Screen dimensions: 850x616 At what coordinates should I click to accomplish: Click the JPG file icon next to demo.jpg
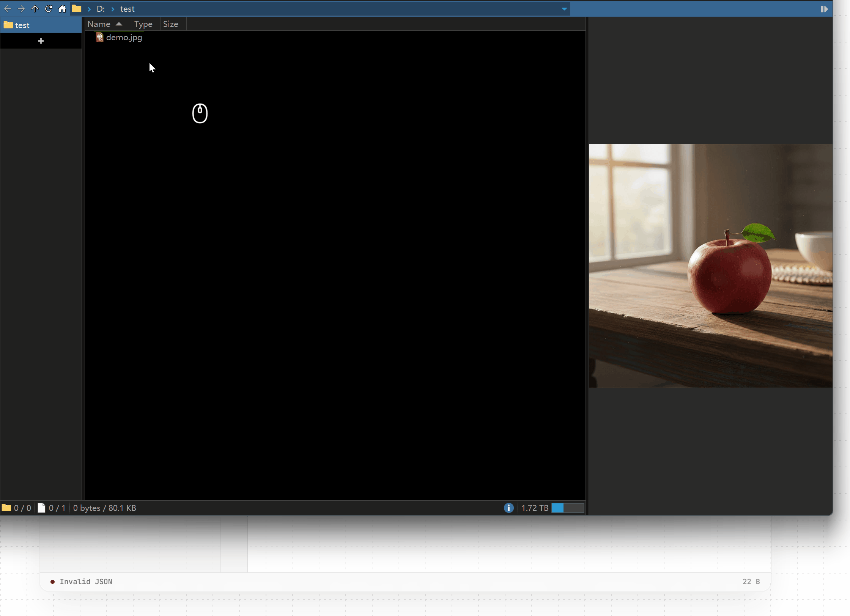tap(100, 37)
